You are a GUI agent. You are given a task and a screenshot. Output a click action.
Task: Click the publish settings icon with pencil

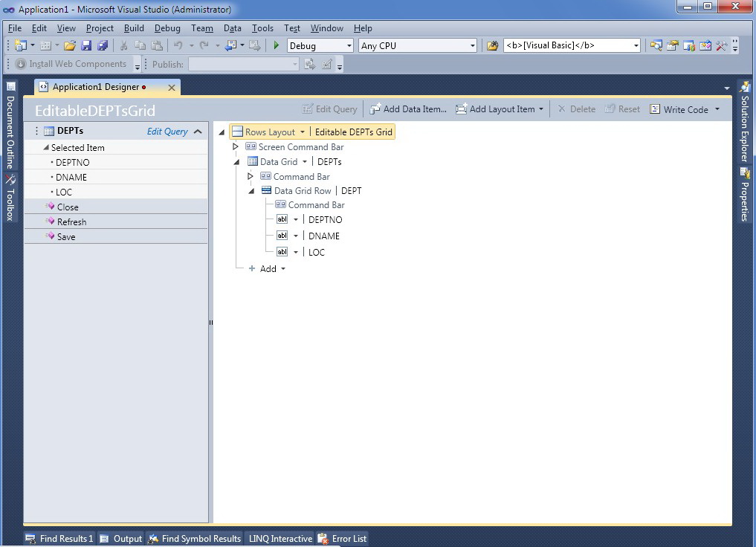click(x=327, y=64)
